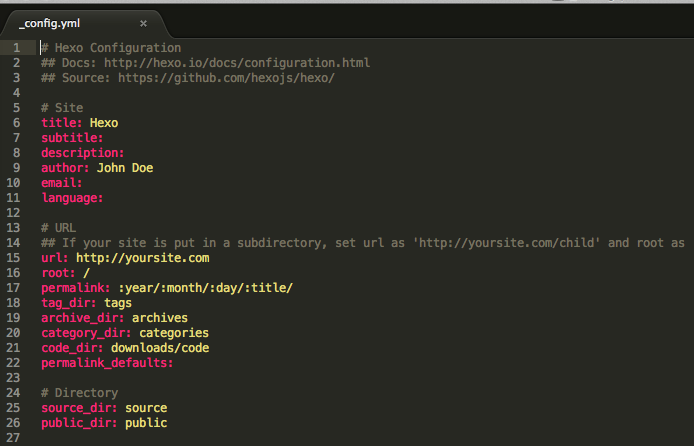Click the 'author:' key

(65, 168)
